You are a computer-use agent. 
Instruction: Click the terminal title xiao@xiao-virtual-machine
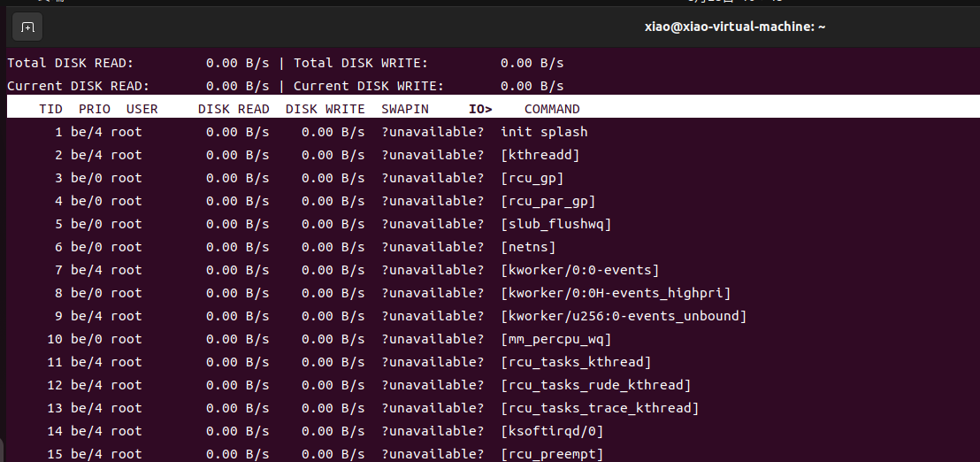(735, 27)
